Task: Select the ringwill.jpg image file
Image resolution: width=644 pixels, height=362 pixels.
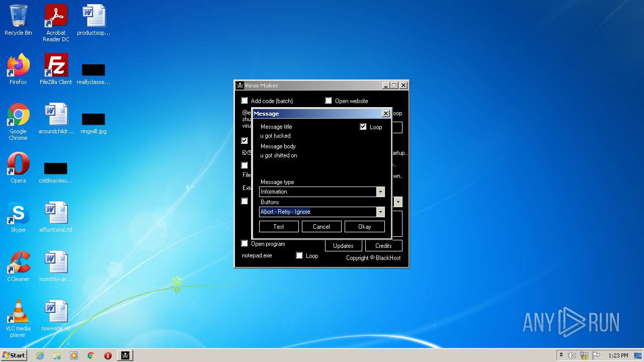Action: pyautogui.click(x=94, y=123)
